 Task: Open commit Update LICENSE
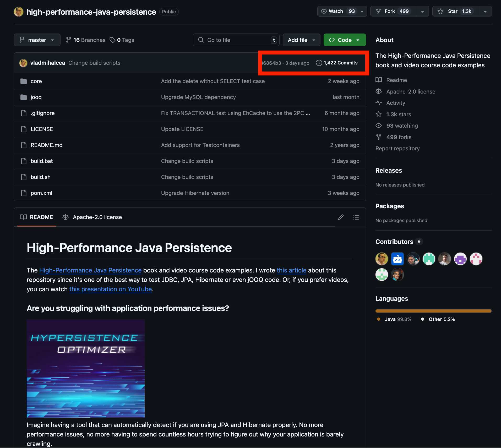[x=182, y=129]
